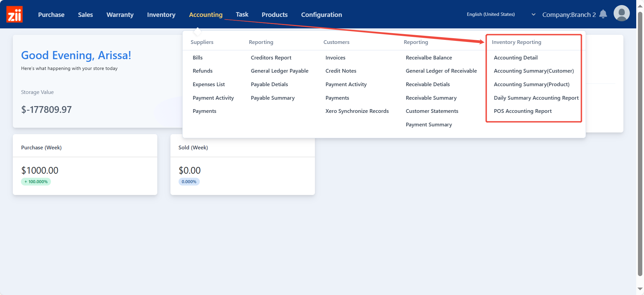
Task: Open Customers Payment Activity
Action: (346, 84)
